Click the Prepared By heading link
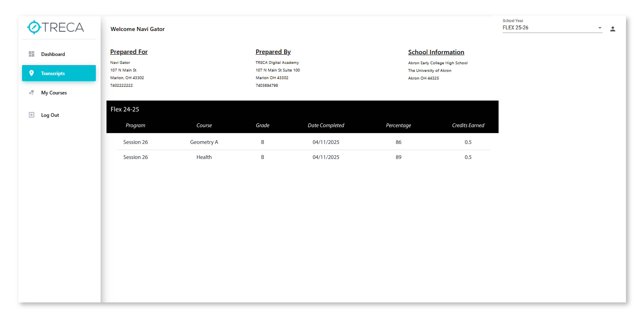Image resolution: width=644 pixels, height=318 pixels. click(273, 52)
